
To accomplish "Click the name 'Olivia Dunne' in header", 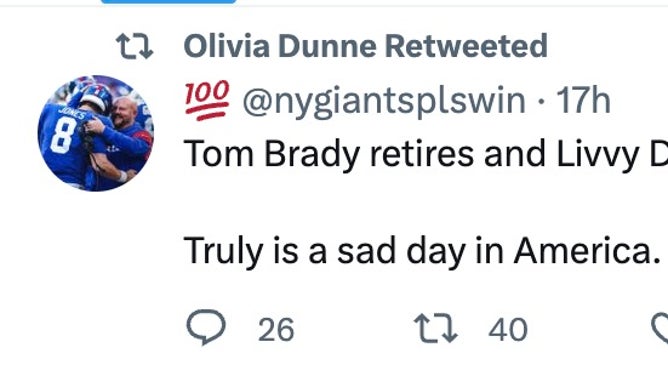I will click(280, 46).
